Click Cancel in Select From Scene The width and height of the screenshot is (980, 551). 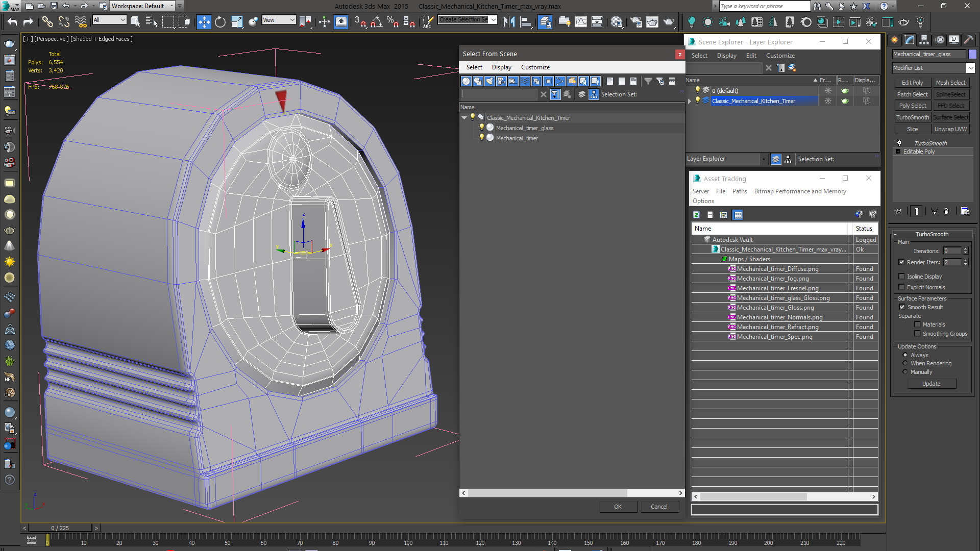click(x=659, y=507)
